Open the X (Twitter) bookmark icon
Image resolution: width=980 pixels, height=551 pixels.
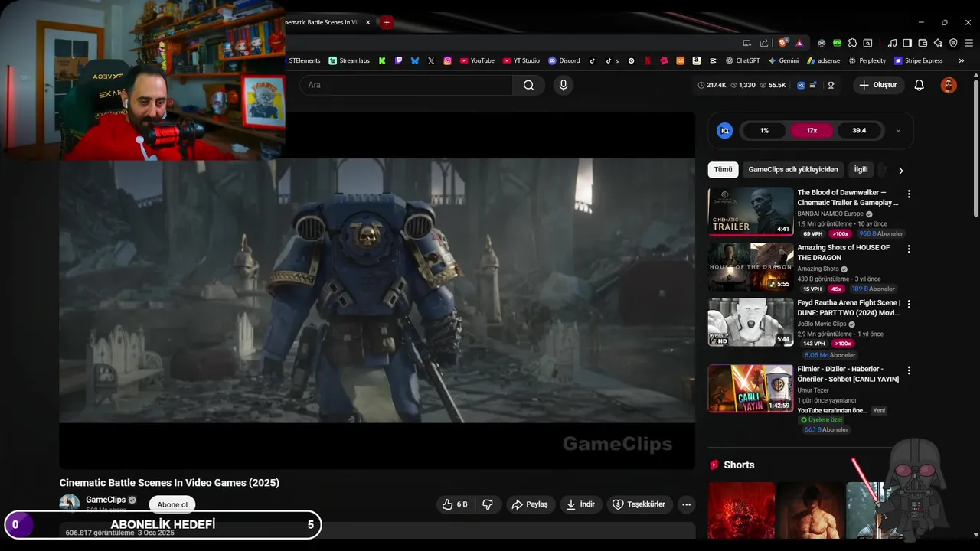coord(431,60)
